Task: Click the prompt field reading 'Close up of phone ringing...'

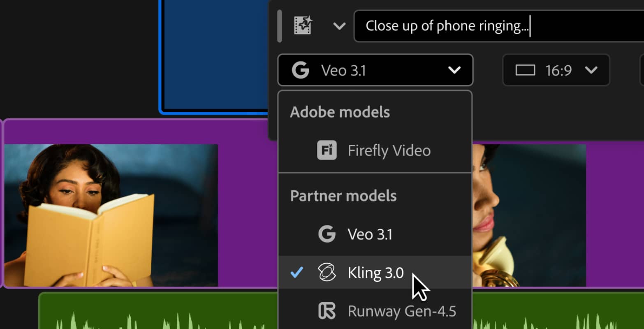Action: point(499,26)
